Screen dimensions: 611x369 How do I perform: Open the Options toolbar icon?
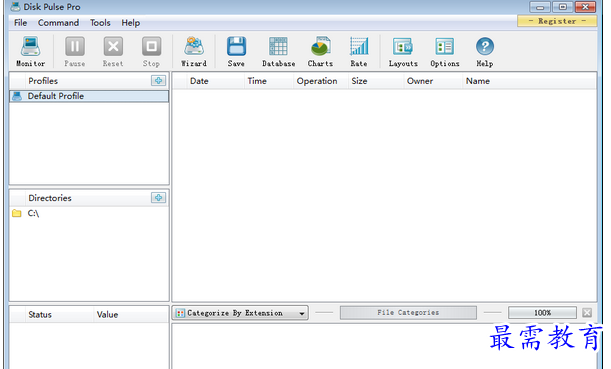(x=445, y=47)
